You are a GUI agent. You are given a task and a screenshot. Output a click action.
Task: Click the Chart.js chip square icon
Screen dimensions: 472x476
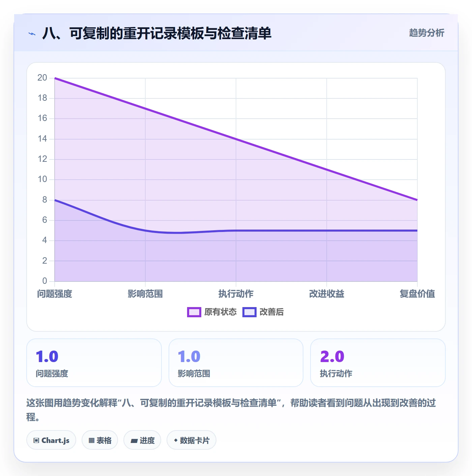36,440
